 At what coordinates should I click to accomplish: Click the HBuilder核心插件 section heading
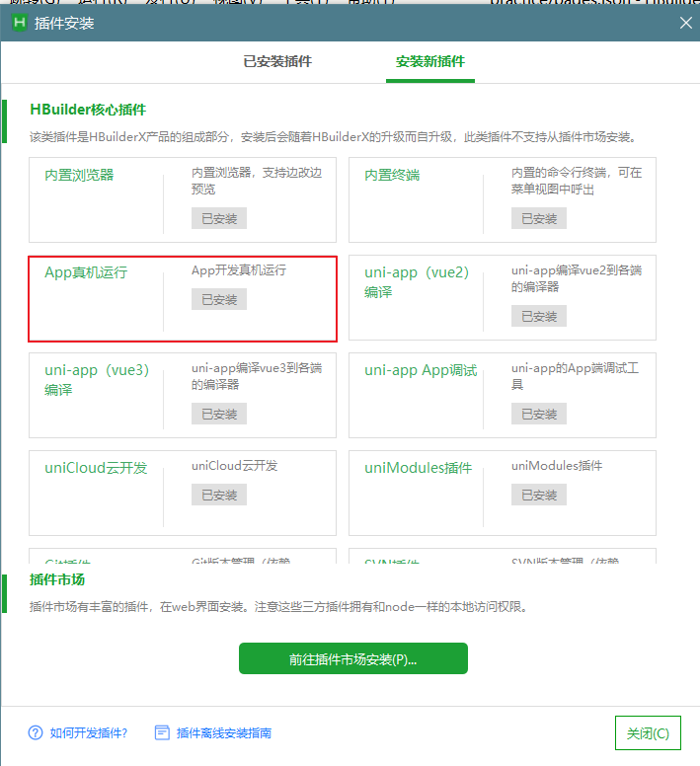pos(88,110)
